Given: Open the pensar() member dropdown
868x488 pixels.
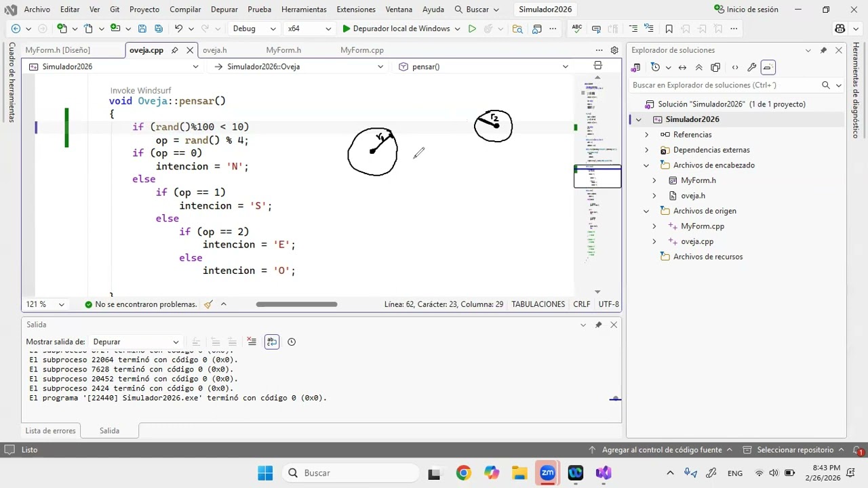Looking at the screenshot, I should (484, 66).
